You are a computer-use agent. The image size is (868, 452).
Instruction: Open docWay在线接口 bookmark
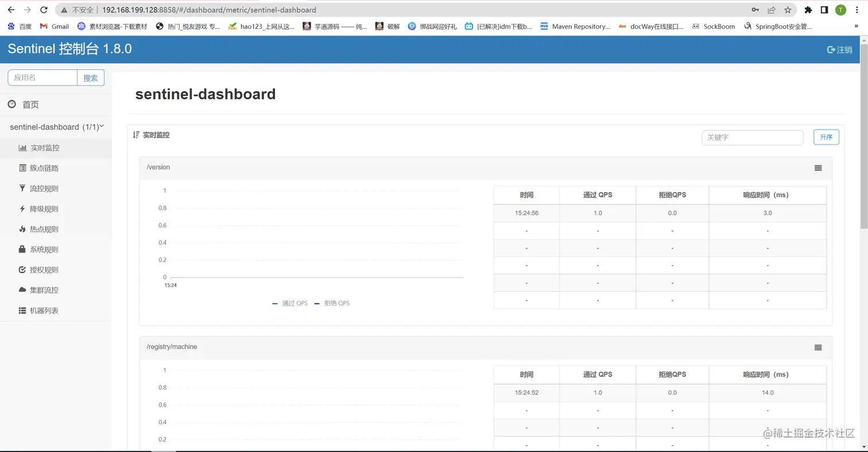tap(651, 26)
